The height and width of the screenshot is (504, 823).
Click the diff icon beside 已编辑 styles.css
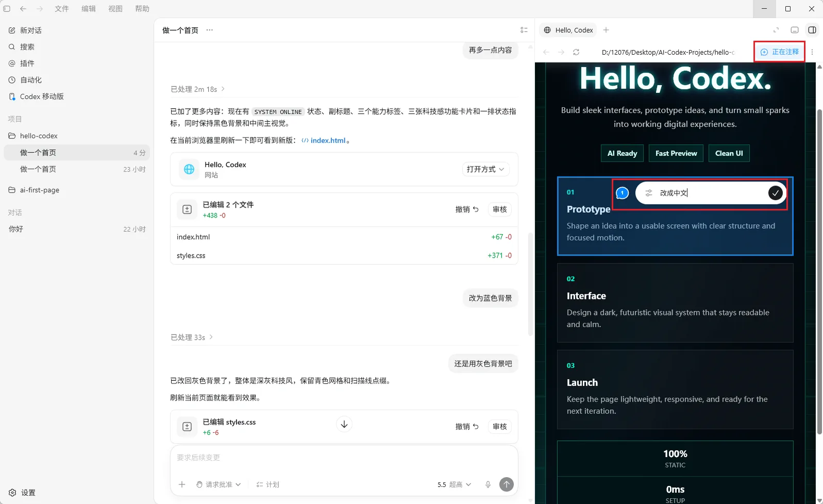pyautogui.click(x=187, y=427)
